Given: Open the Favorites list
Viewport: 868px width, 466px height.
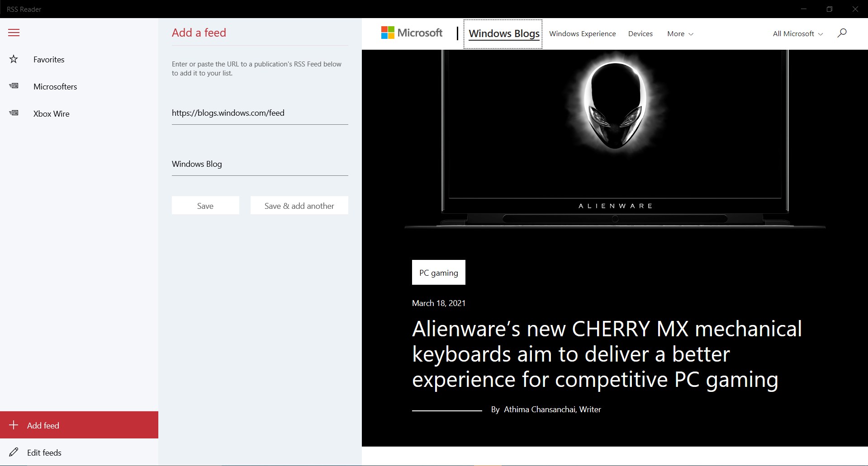Looking at the screenshot, I should pos(79,59).
